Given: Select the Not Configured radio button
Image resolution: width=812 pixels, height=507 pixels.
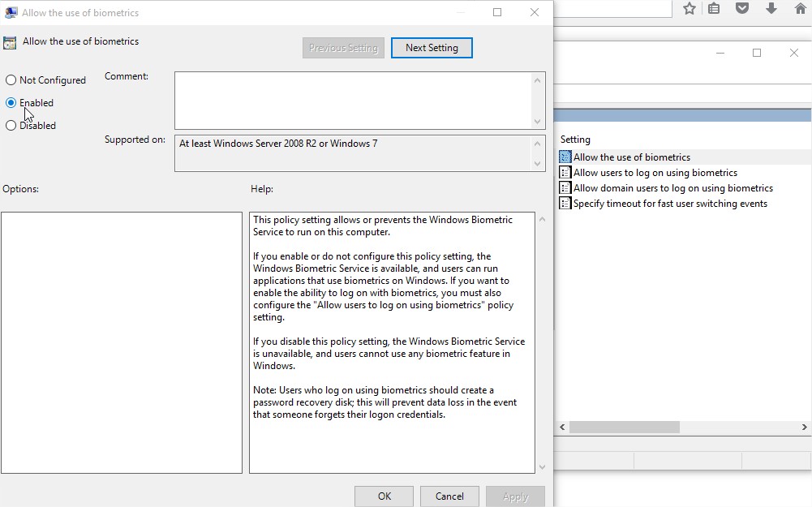Looking at the screenshot, I should [x=10, y=79].
